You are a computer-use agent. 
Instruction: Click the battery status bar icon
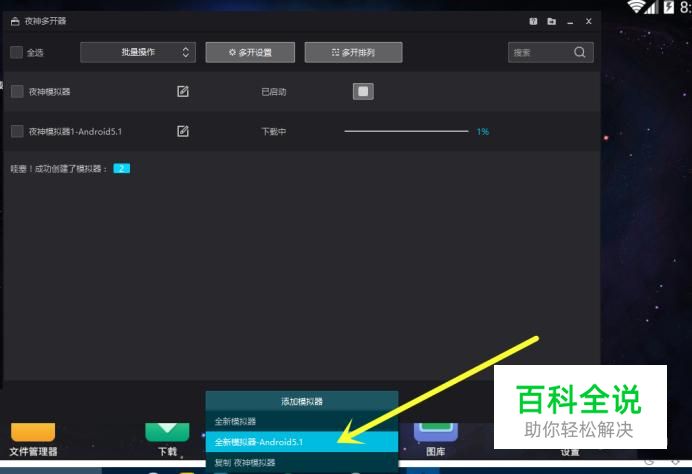pos(669,7)
